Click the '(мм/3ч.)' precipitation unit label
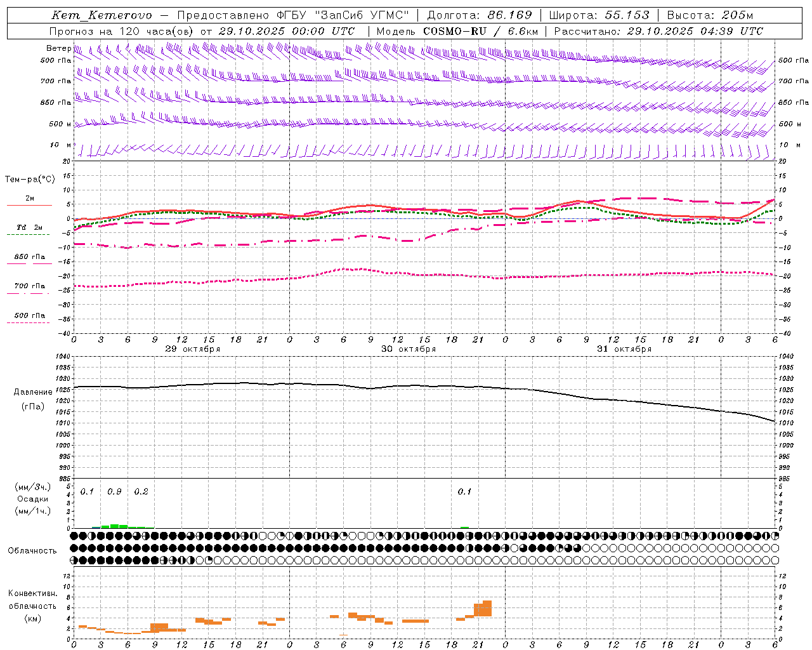 pyautogui.click(x=33, y=487)
